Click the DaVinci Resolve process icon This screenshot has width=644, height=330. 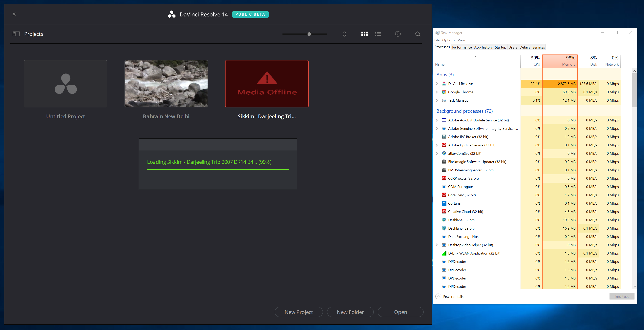click(444, 84)
